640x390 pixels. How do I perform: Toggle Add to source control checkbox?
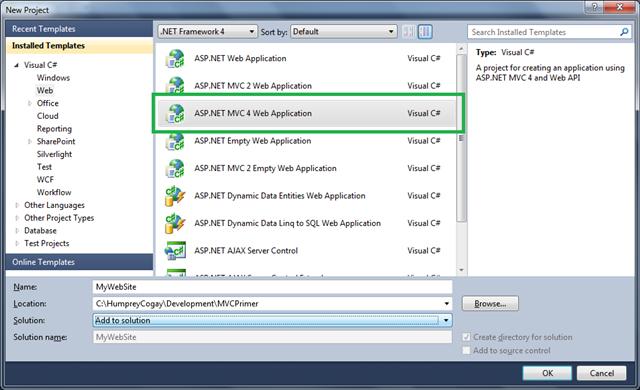[x=466, y=350]
